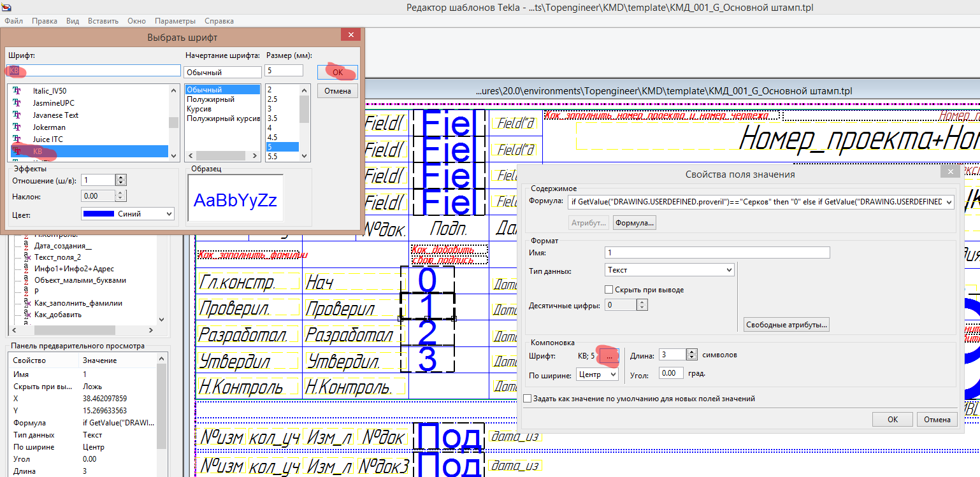980x477 pixels.
Task: Click the icon next to Как_заполнить_фамилии
Action: point(26,304)
